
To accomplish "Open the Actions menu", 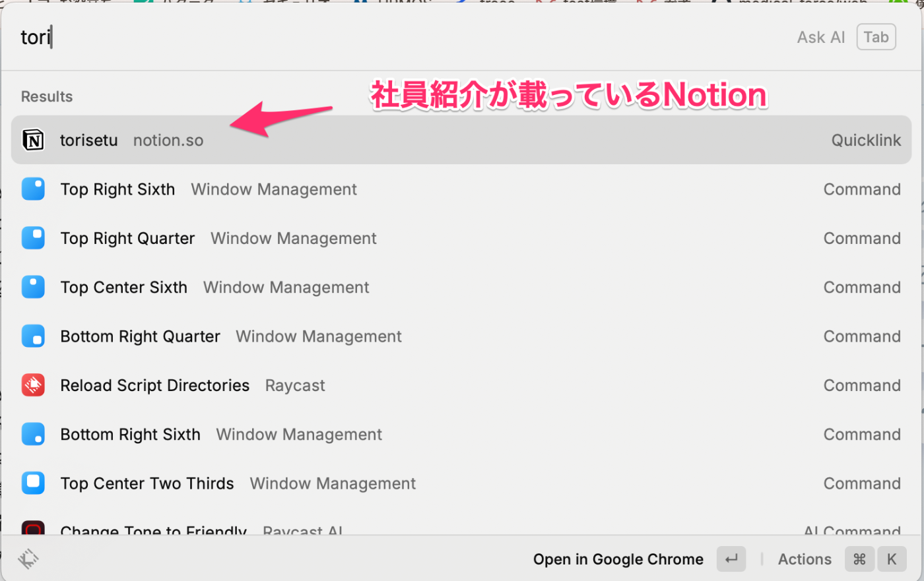I will tap(805, 559).
